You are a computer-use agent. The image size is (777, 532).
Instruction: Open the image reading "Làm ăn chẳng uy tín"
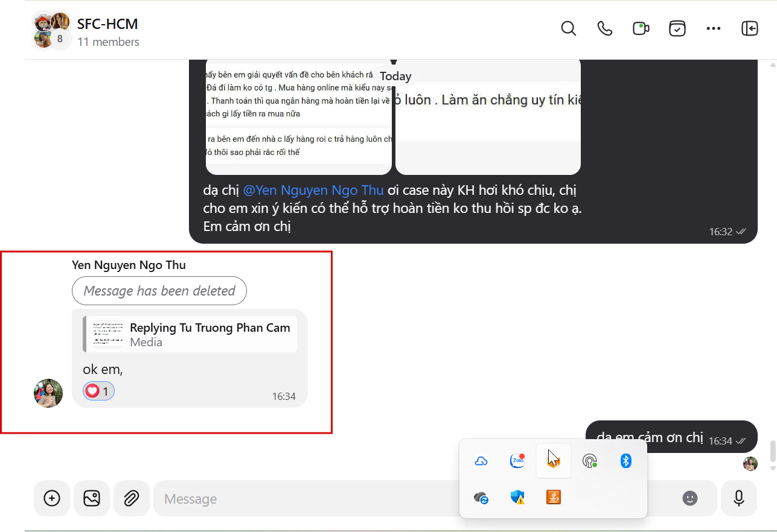(488, 117)
